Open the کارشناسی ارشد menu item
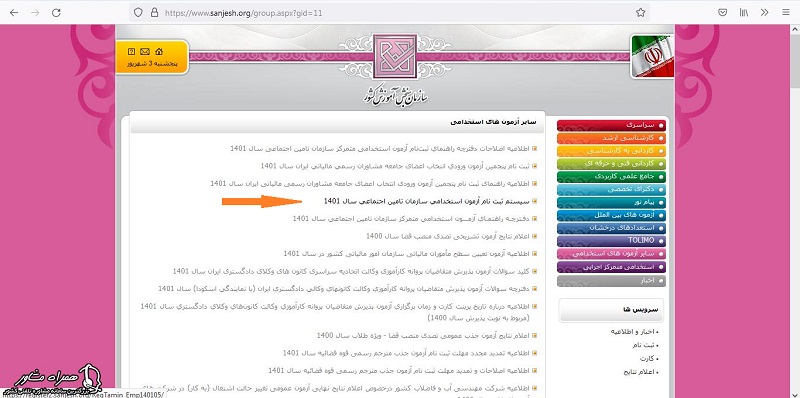Screen dimensions: 800x398 (611, 138)
